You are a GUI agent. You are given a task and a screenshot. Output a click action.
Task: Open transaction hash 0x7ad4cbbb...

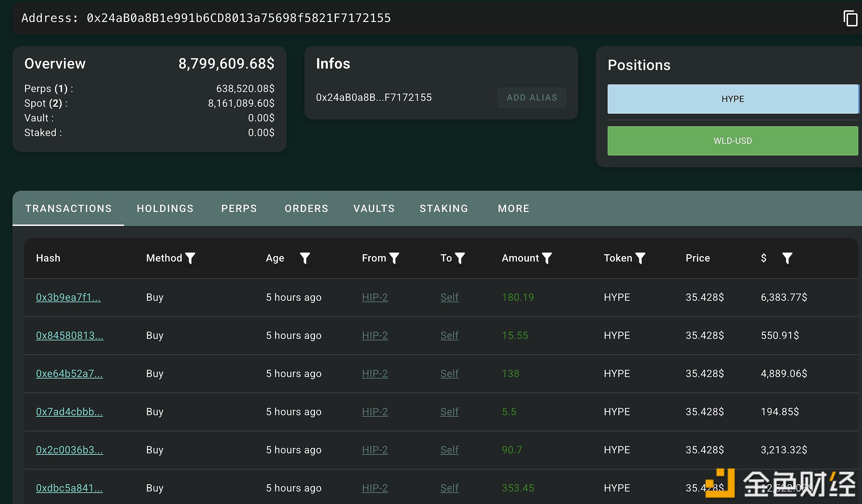[x=69, y=412]
